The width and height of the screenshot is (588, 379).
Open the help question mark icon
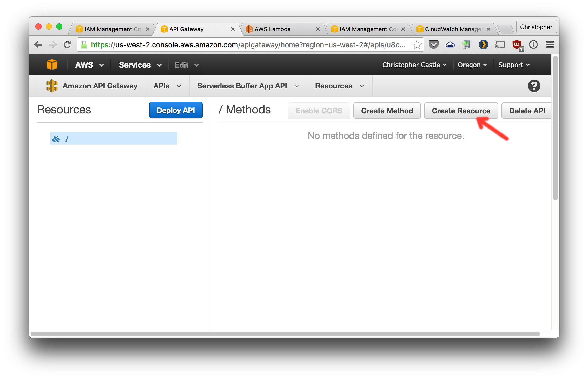click(534, 86)
